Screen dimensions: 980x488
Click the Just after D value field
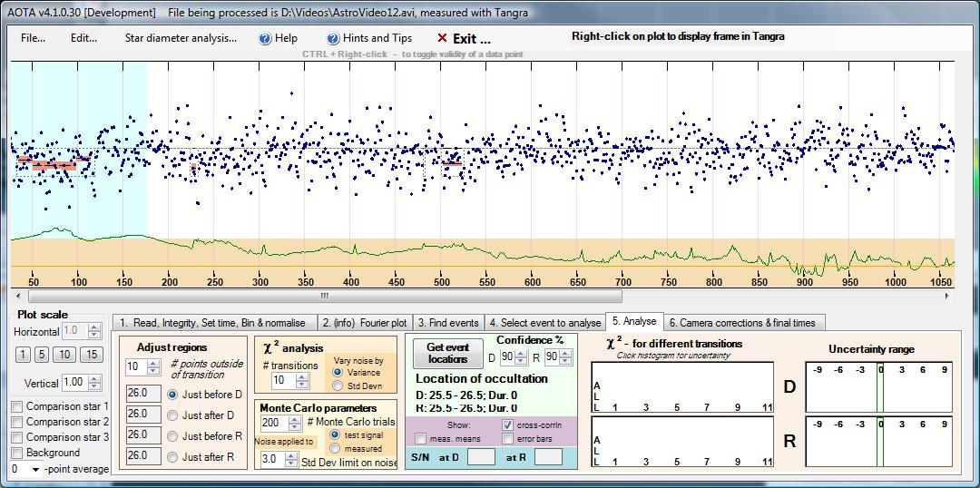[x=143, y=415]
